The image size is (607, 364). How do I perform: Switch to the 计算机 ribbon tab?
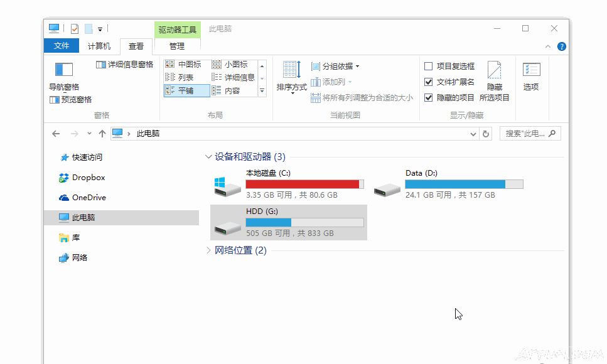[x=99, y=46]
